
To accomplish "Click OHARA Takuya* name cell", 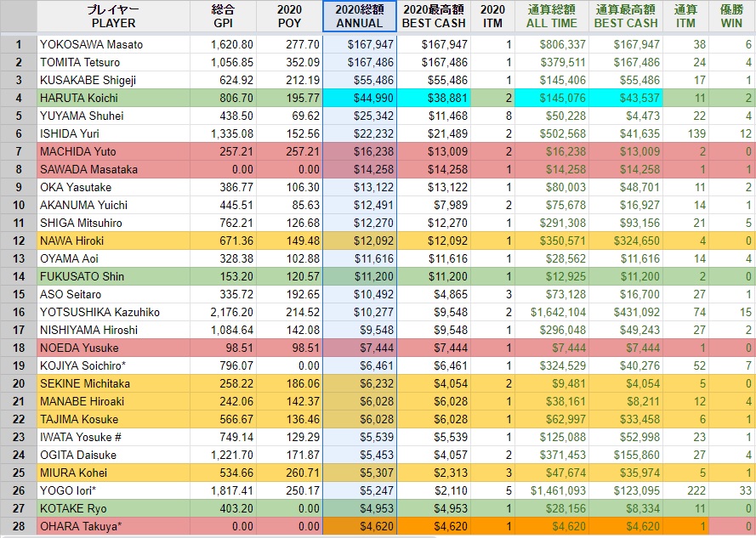I will (113, 526).
